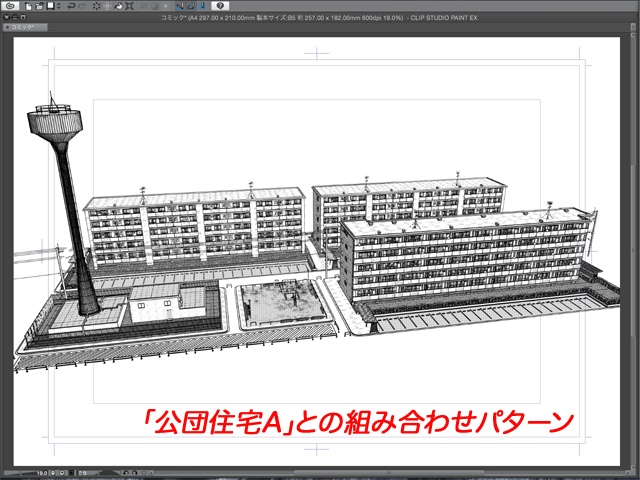Click Clear Outside Selection icon
This screenshot has width=640, height=480.
click(x=107, y=6)
